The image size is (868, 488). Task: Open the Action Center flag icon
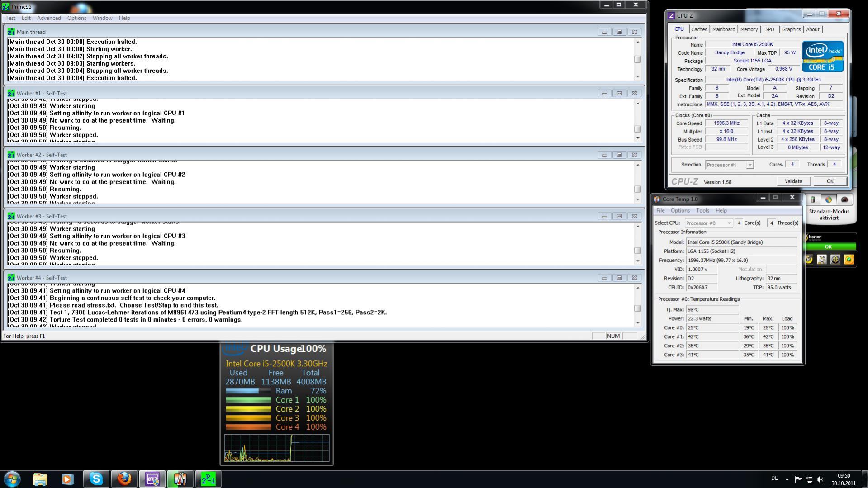(x=798, y=479)
